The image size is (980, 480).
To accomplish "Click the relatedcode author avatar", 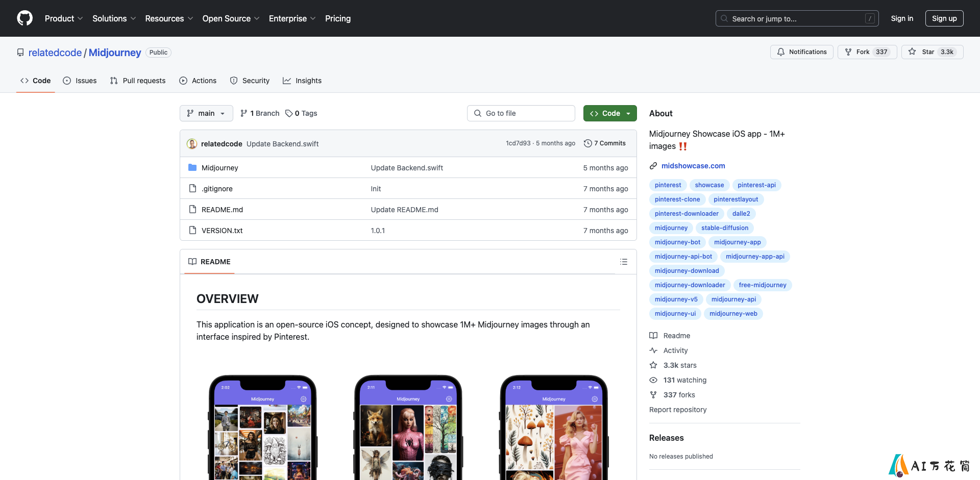I will click(x=192, y=144).
